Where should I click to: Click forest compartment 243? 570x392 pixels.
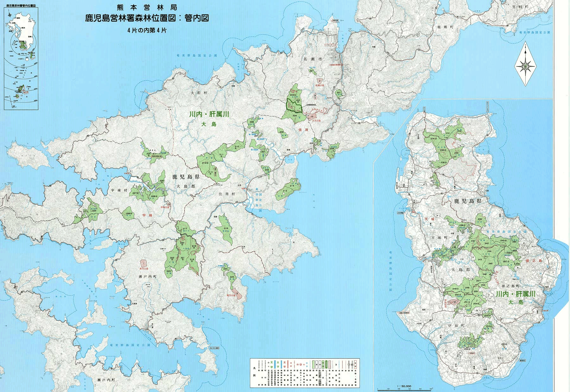pyautogui.click(x=480, y=259)
